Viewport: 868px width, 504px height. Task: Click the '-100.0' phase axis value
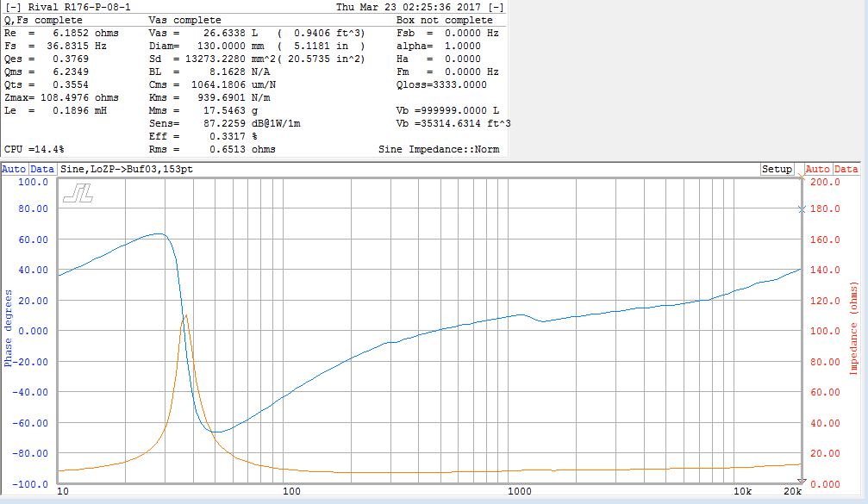pos(30,484)
